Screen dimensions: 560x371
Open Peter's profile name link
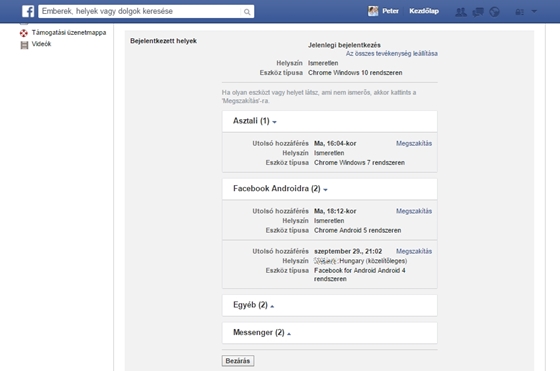(390, 11)
